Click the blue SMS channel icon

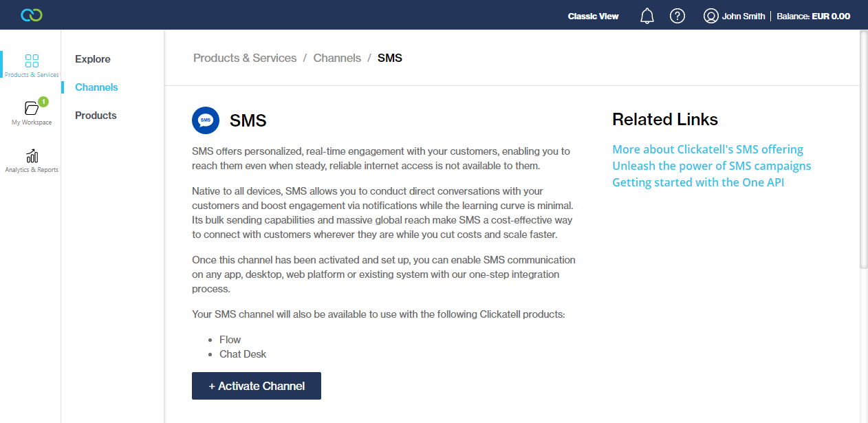[x=206, y=120]
